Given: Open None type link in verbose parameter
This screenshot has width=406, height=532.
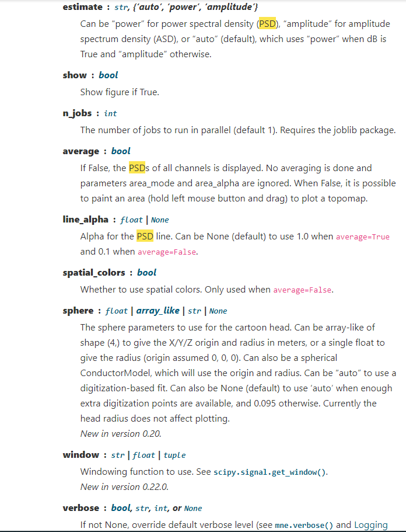Looking at the screenshot, I should 193,508.
